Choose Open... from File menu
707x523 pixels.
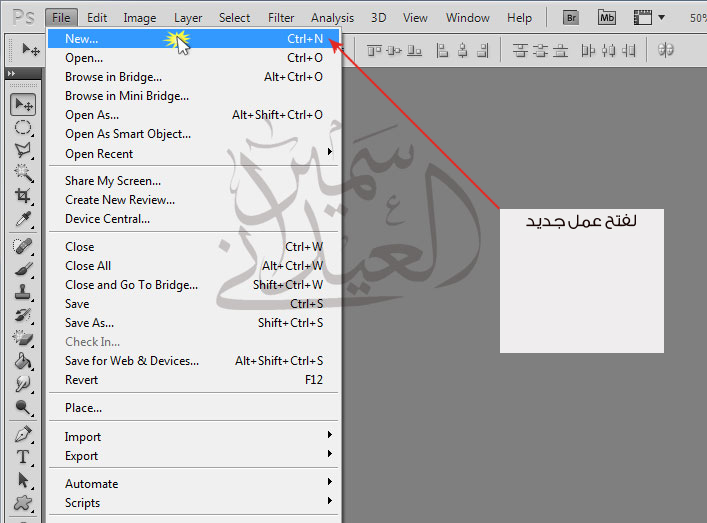pos(193,58)
